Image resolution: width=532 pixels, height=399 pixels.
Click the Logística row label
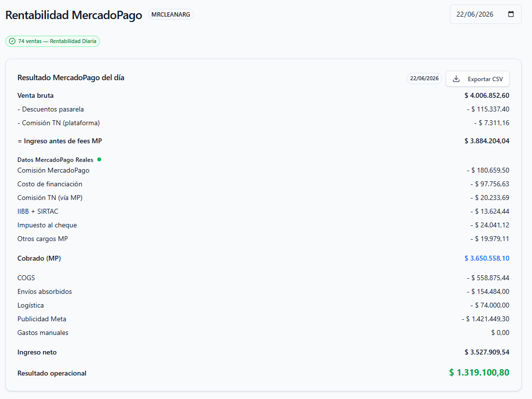tap(30, 305)
